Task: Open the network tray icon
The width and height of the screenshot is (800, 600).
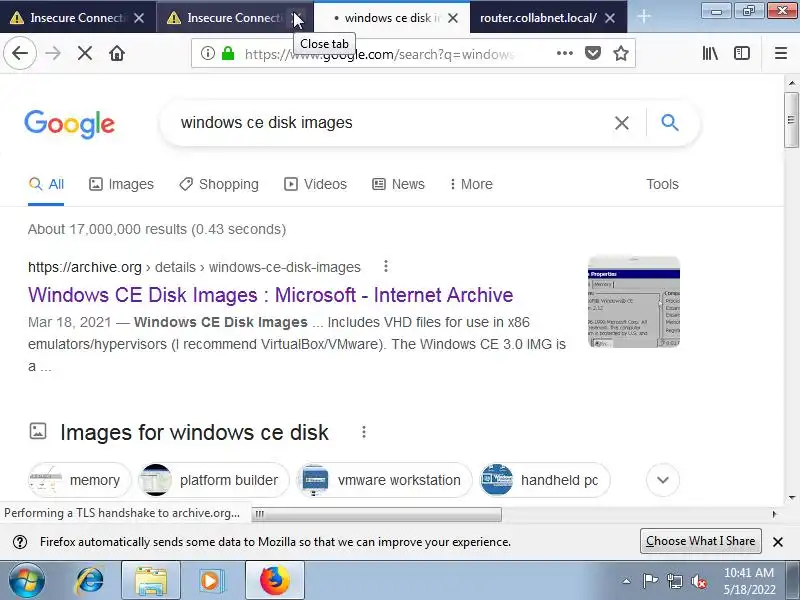Action: click(x=674, y=581)
